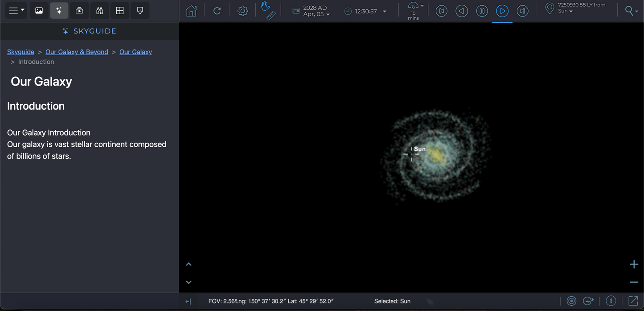Screen dimensions: 644x311
Task: Open the hamburger main menu dropdown
Action: [17, 11]
